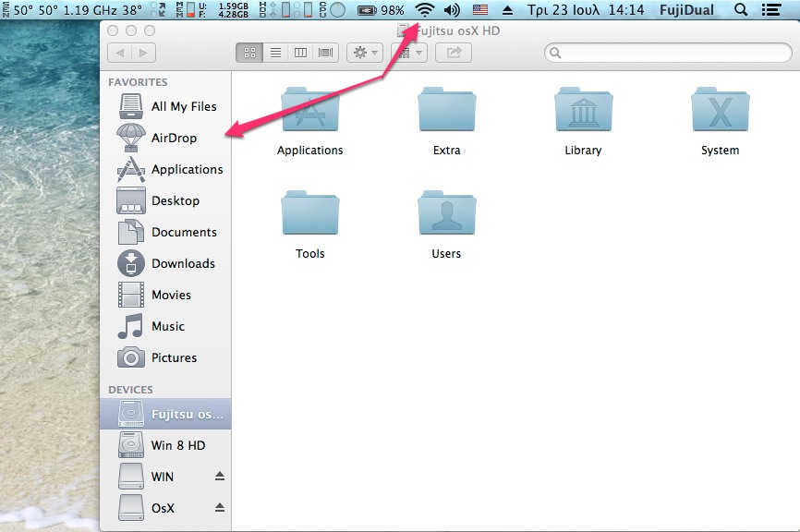Image resolution: width=800 pixels, height=532 pixels.
Task: Open Pictures in sidebar
Action: click(x=157, y=357)
